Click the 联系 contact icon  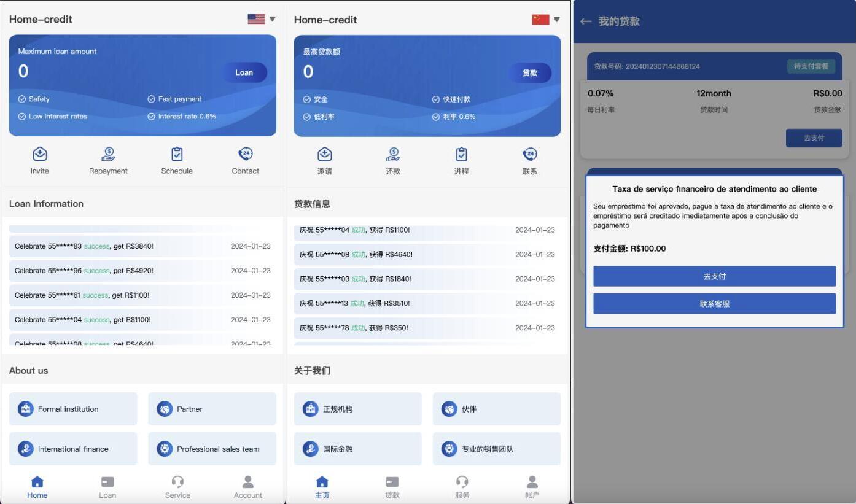click(x=529, y=154)
